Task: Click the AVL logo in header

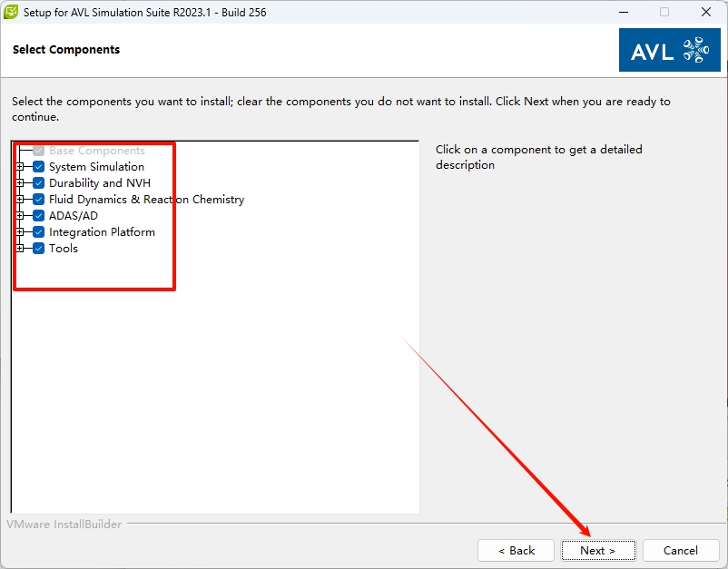Action: pos(669,50)
